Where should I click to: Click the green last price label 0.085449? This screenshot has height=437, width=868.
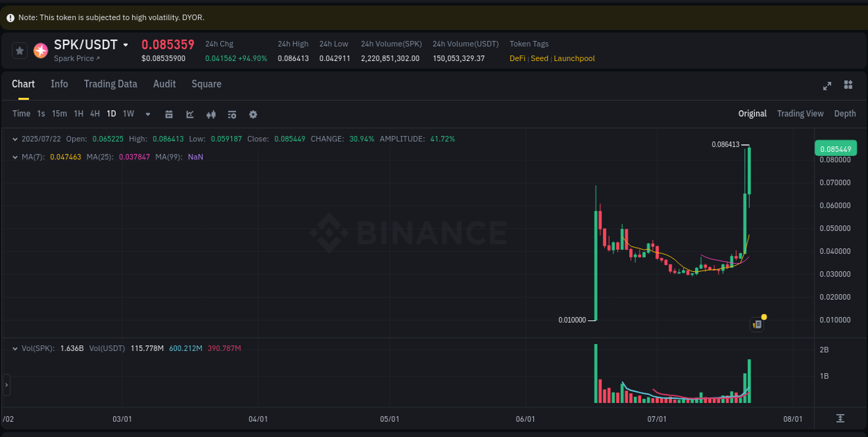(835, 148)
